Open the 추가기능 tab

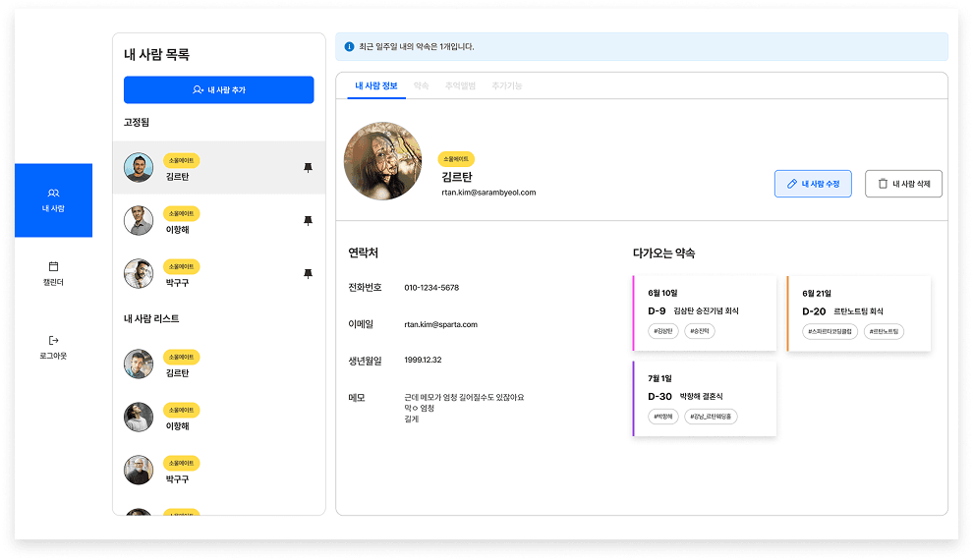507,86
